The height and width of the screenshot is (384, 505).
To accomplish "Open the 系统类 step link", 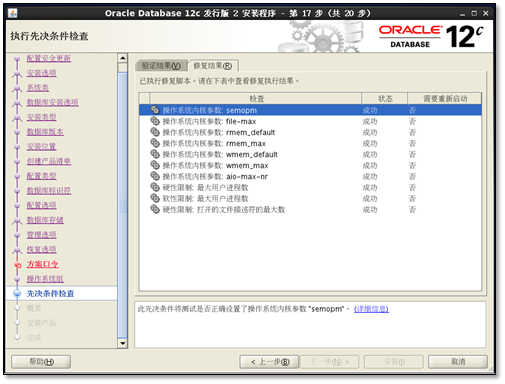I will 38,88.
